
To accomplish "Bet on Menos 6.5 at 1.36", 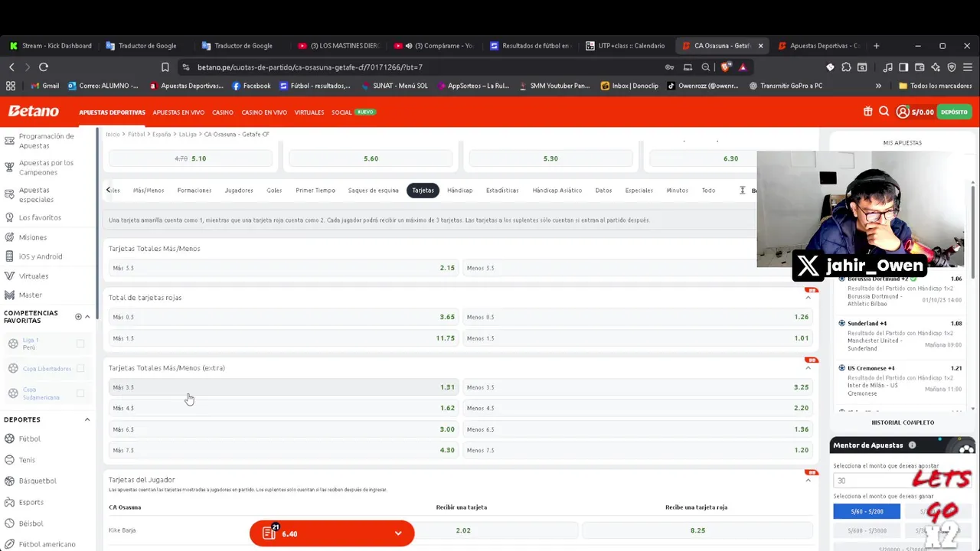I will (x=637, y=429).
